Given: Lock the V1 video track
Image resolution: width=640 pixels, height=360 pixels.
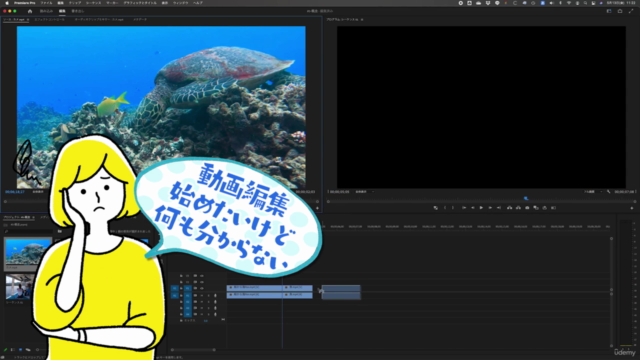Looking at the screenshot, I should click(181, 288).
